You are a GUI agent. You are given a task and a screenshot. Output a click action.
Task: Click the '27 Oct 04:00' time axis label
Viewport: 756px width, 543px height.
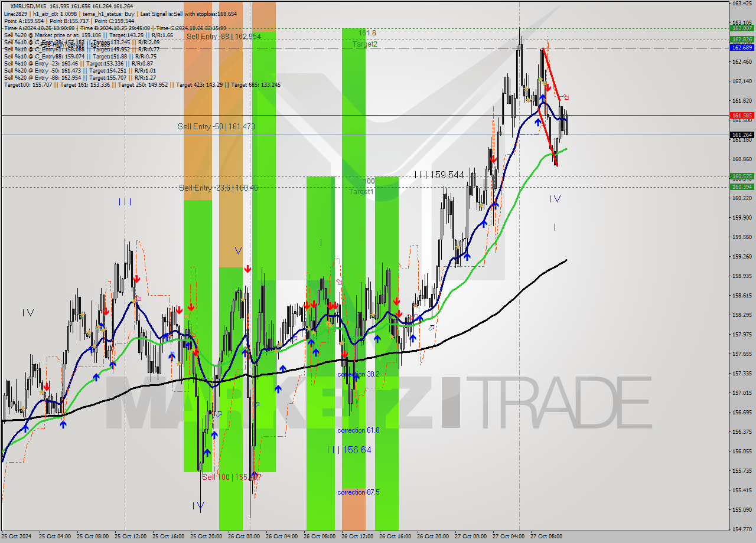(508, 537)
